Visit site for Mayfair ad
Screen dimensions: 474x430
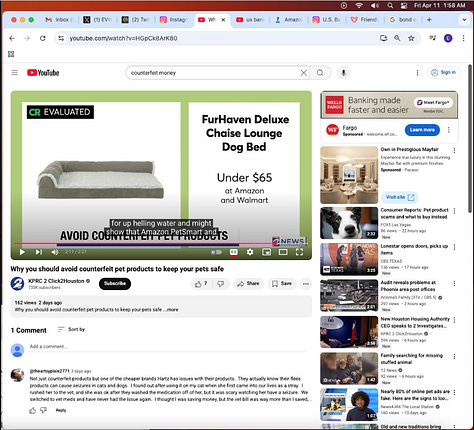(x=399, y=197)
